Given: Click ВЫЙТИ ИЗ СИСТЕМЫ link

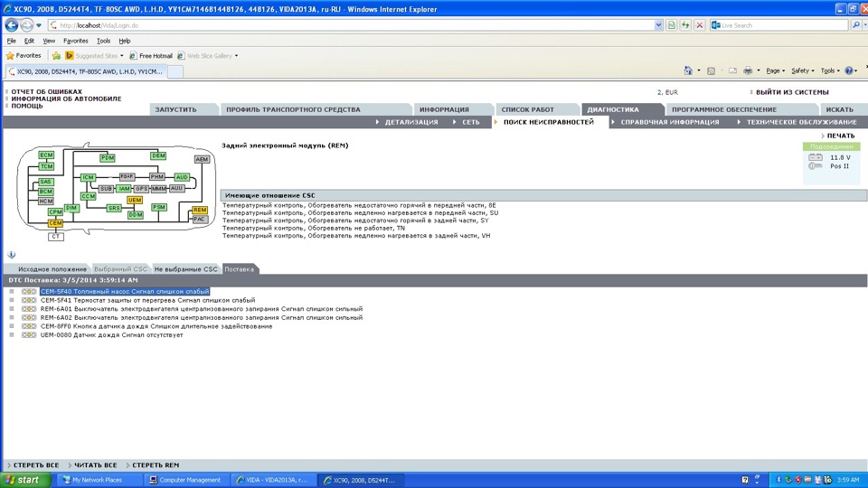Looking at the screenshot, I should [x=792, y=92].
